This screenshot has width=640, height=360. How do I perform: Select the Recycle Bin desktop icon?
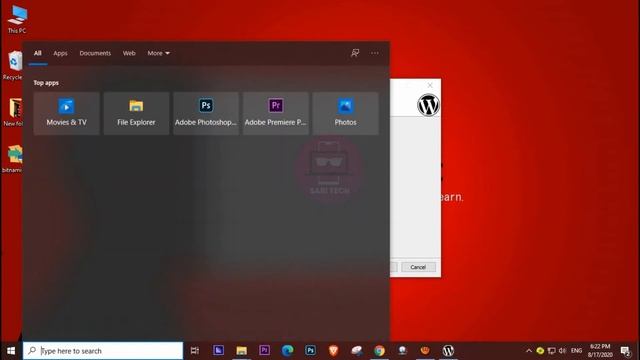[x=14, y=65]
